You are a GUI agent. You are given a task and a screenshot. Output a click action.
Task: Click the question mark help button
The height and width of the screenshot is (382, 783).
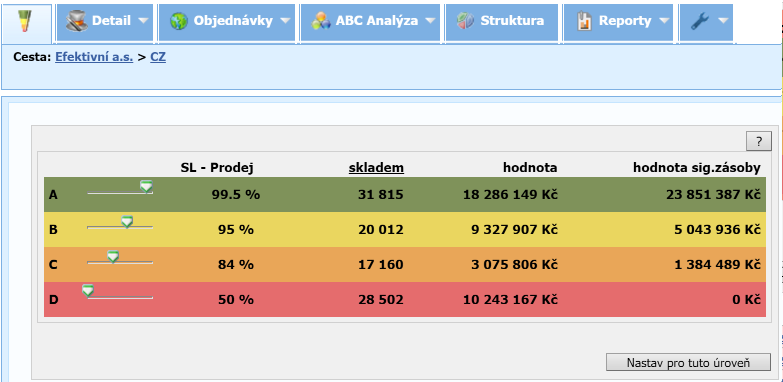click(759, 141)
